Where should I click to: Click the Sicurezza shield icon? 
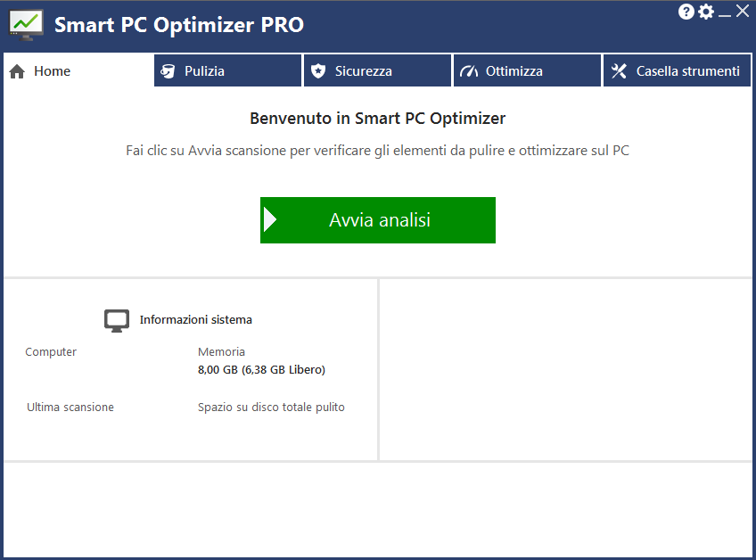click(x=317, y=71)
